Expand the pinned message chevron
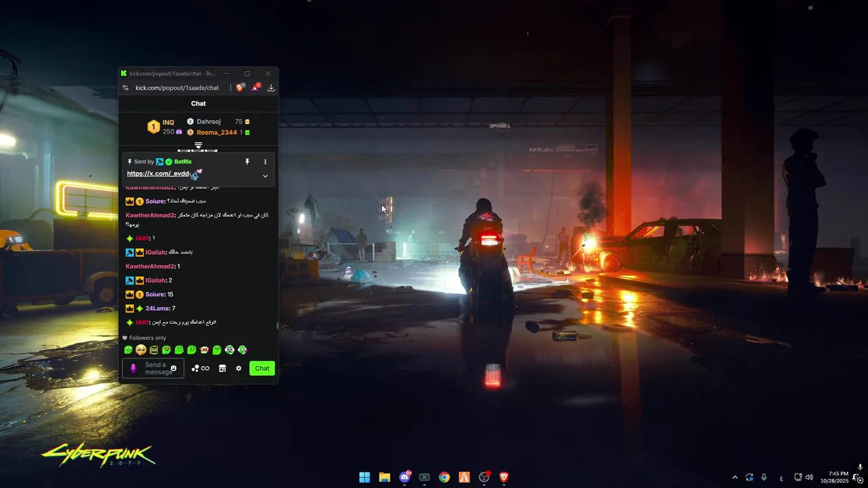Image resolution: width=868 pixels, height=488 pixels. 265,176
